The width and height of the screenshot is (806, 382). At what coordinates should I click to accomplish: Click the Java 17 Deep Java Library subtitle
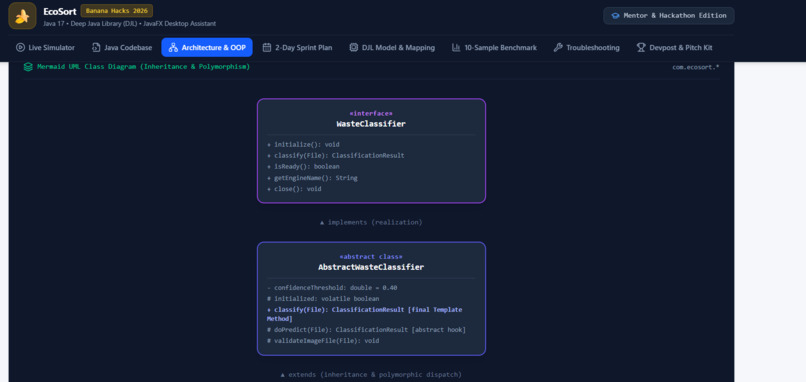pyautogui.click(x=130, y=24)
